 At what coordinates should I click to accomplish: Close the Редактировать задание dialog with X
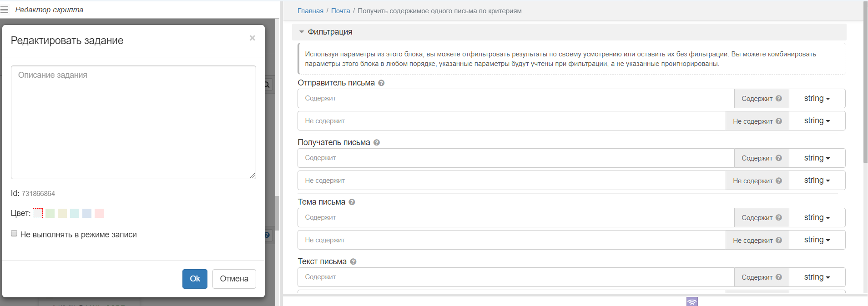pyautogui.click(x=252, y=38)
